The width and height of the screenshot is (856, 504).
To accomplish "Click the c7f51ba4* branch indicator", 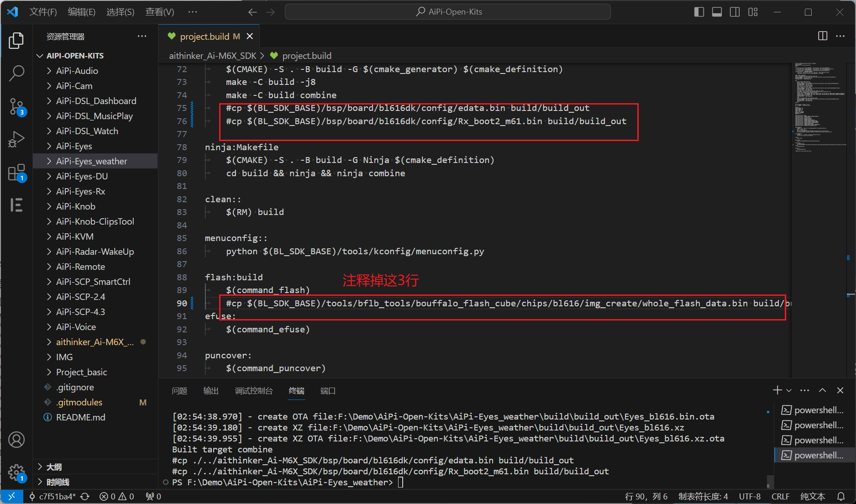I will 52,496.
